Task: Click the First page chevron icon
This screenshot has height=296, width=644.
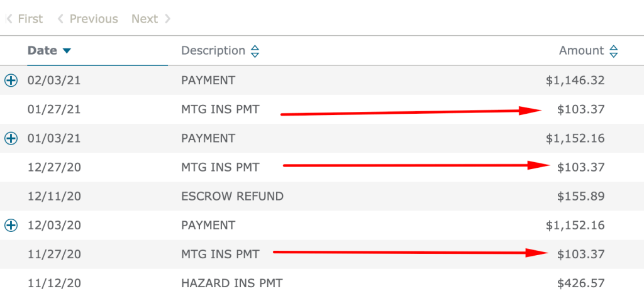Action: [x=9, y=19]
